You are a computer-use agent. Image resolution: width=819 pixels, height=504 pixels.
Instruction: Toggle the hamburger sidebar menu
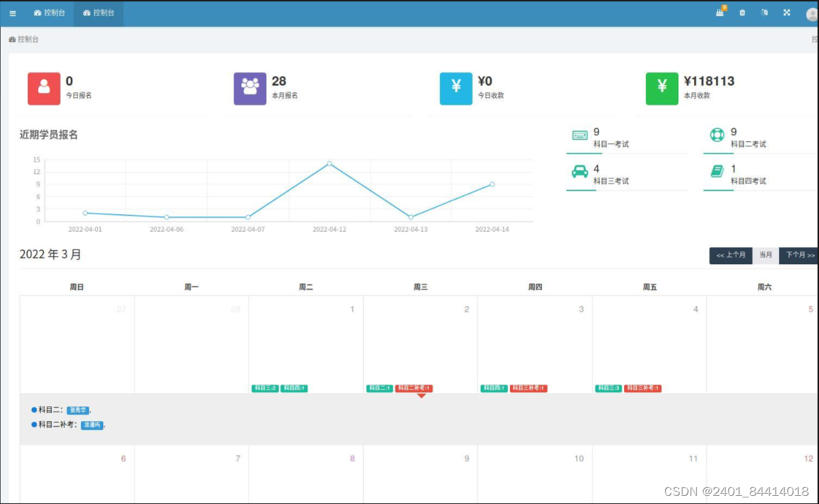point(12,13)
